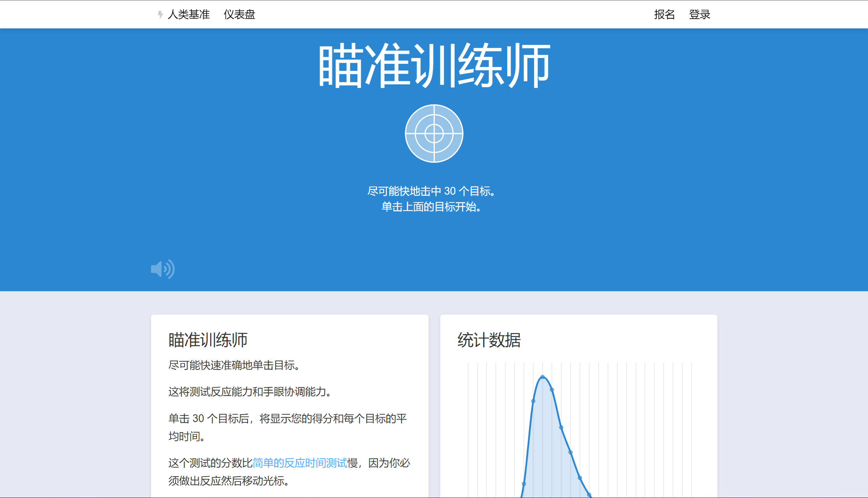Image resolution: width=868 pixels, height=498 pixels.
Task: Open the 登录 login page
Action: [x=699, y=14]
